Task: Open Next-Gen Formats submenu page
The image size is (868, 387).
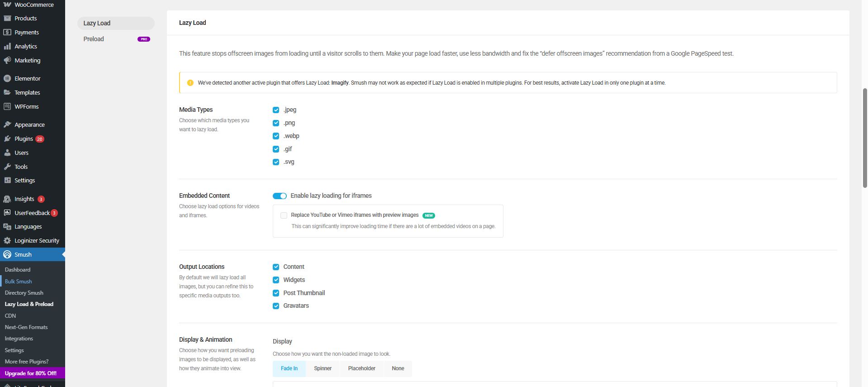Action: [26, 327]
